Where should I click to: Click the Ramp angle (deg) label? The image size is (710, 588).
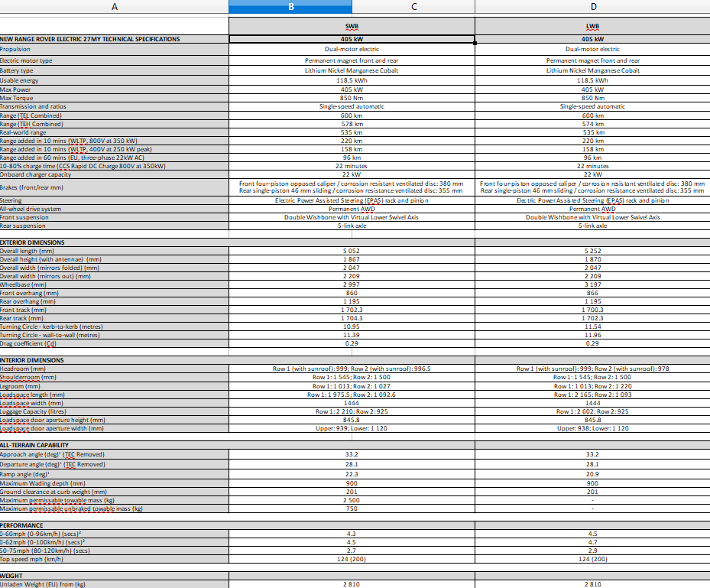tap(114, 474)
